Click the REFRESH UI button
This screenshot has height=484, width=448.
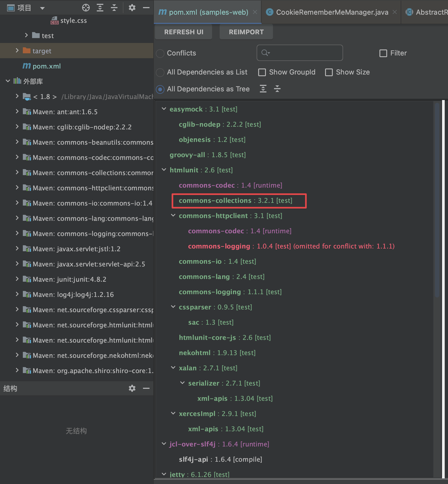tap(184, 32)
